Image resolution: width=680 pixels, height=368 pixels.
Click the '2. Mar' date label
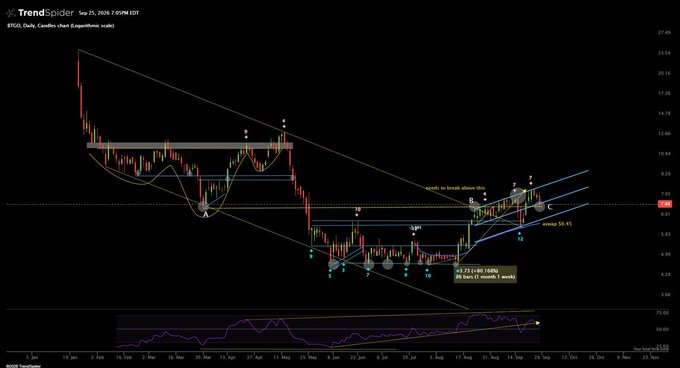pos(149,358)
